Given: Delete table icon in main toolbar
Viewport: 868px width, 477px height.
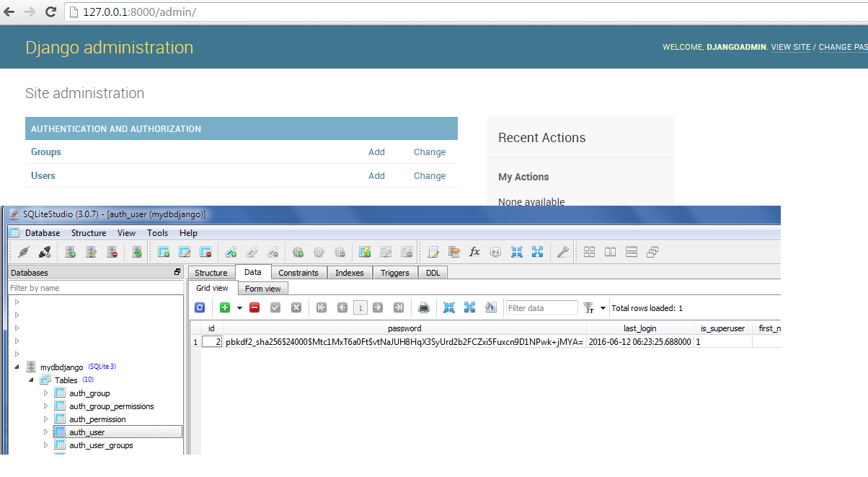Looking at the screenshot, I should click(x=205, y=252).
